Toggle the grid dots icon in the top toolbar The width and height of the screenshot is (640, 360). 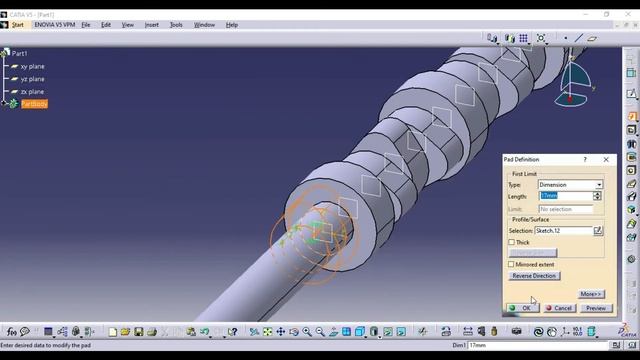tap(523, 38)
